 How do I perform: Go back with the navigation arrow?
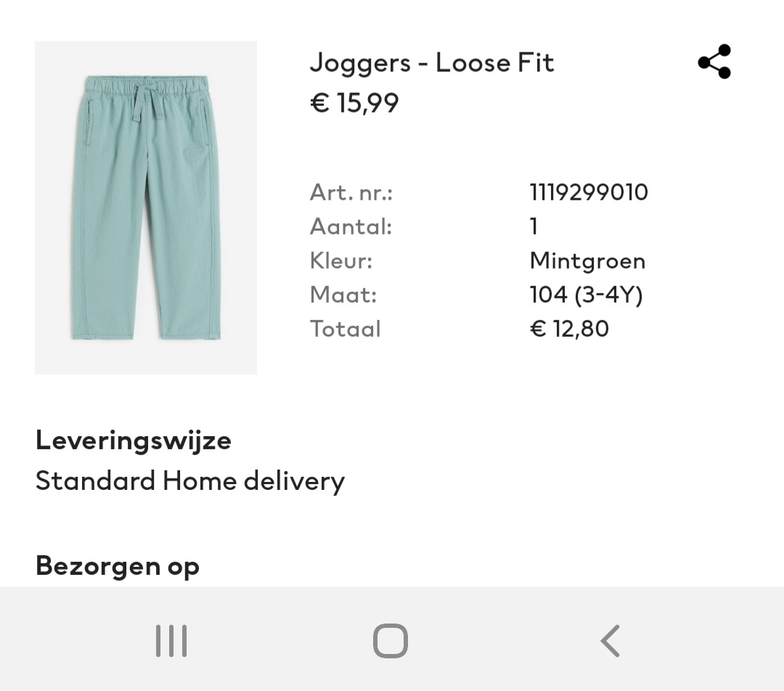coord(610,640)
